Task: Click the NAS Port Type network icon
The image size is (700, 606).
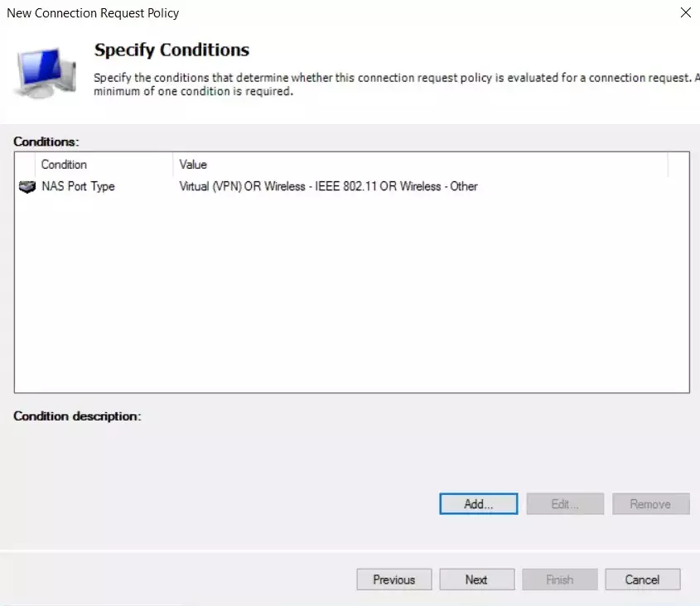Action: [x=27, y=186]
